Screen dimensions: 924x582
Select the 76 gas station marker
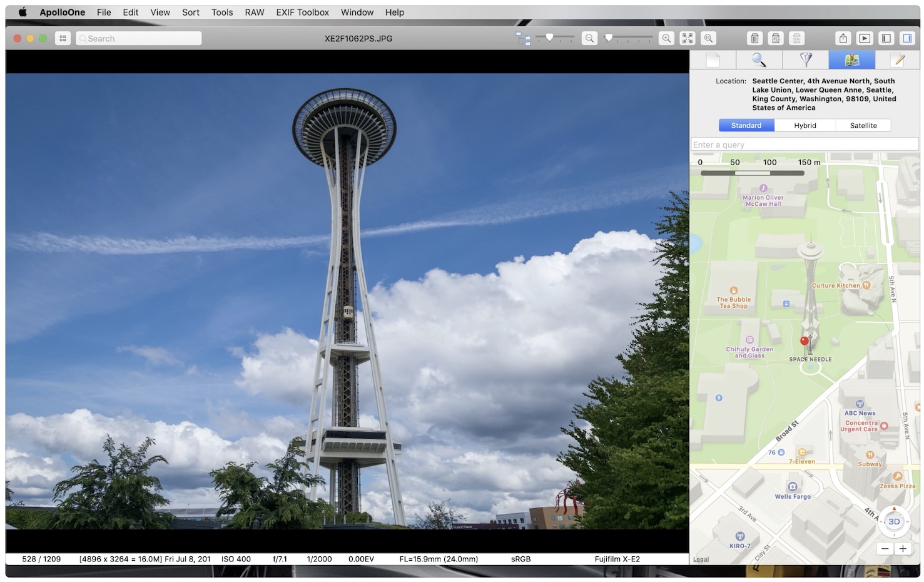781,452
